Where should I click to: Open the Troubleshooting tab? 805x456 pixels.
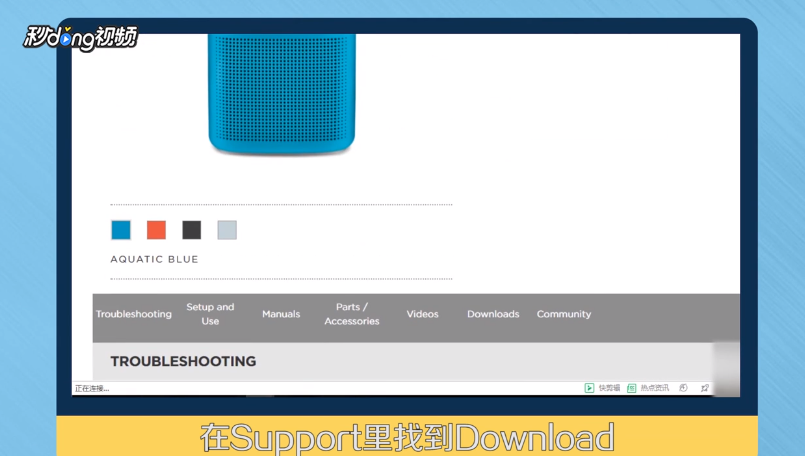[x=133, y=314]
